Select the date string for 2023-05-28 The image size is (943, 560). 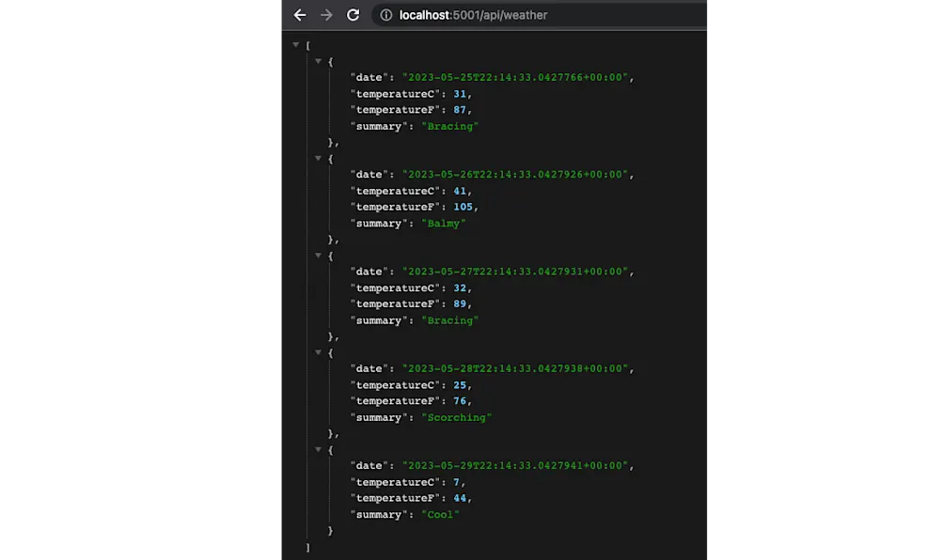(x=515, y=368)
